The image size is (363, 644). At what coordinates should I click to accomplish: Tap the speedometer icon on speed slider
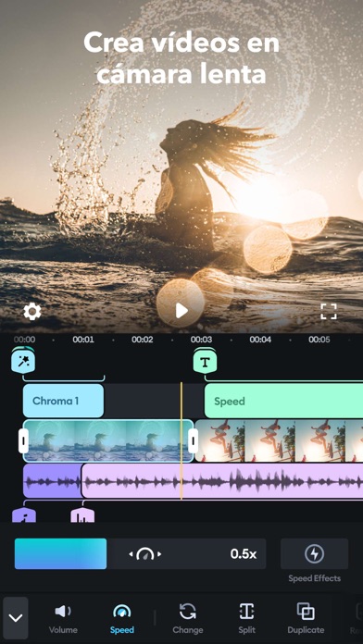(144, 554)
